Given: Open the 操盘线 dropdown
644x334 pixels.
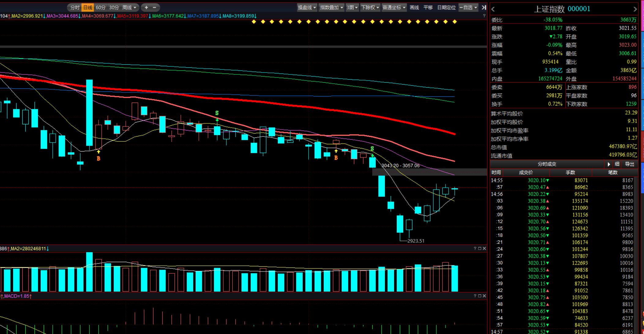Looking at the screenshot, I should point(307,7).
